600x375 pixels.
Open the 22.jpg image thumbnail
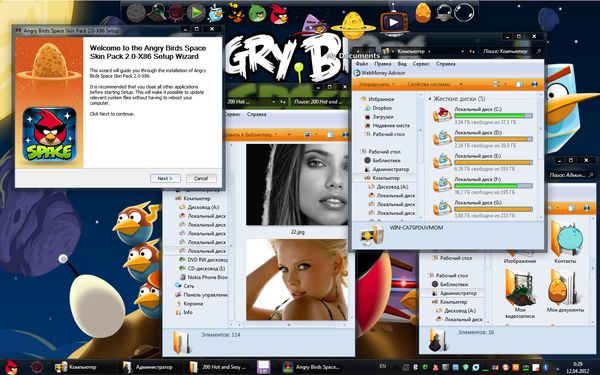click(297, 184)
